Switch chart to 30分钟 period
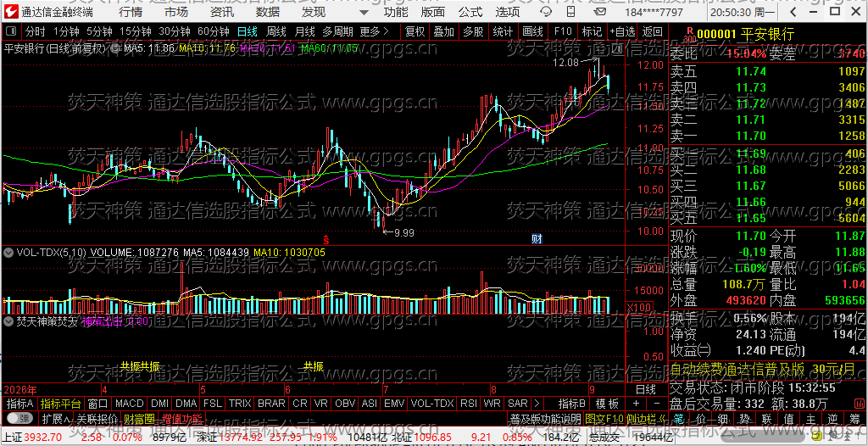The image size is (868, 446). click(174, 31)
